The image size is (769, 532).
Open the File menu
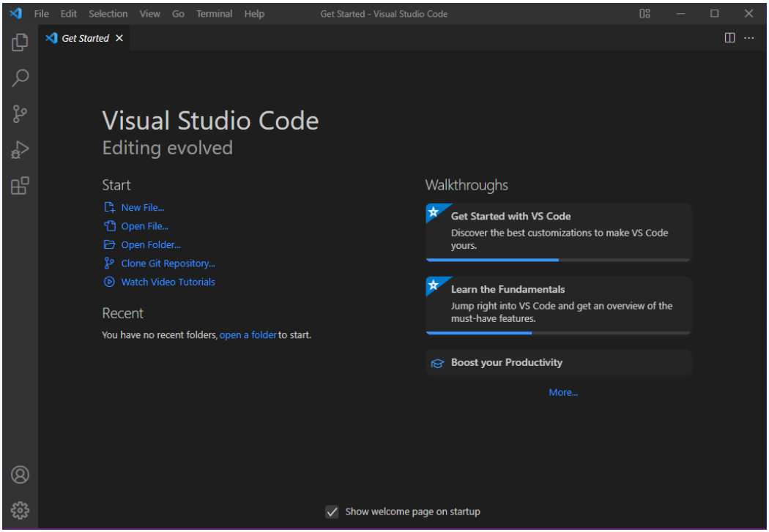(x=41, y=14)
